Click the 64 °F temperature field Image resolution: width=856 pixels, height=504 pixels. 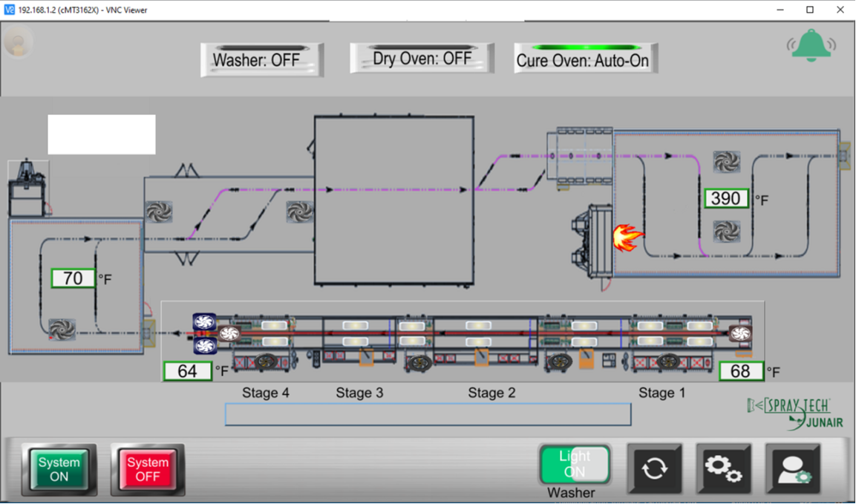pyautogui.click(x=188, y=371)
